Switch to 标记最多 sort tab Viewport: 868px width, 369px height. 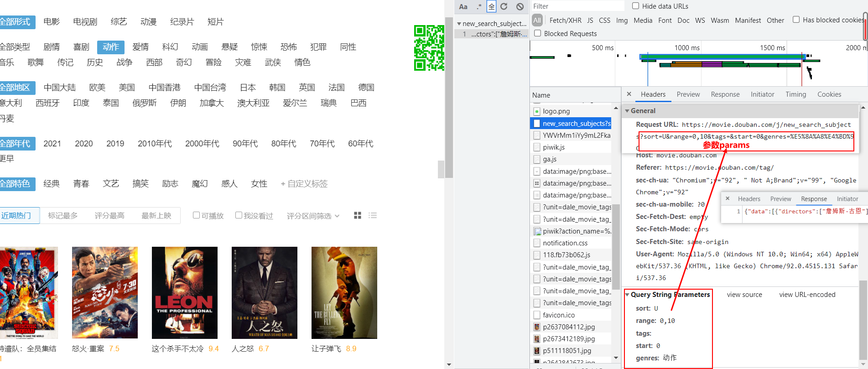click(x=63, y=216)
